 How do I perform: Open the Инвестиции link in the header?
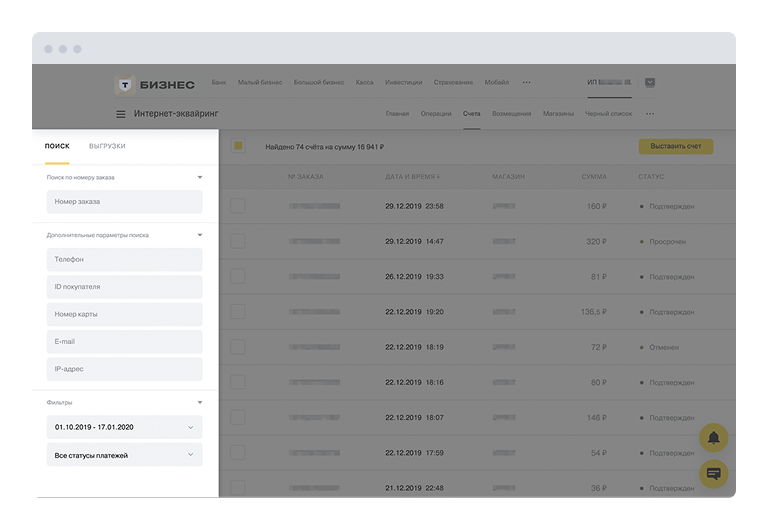coord(403,83)
